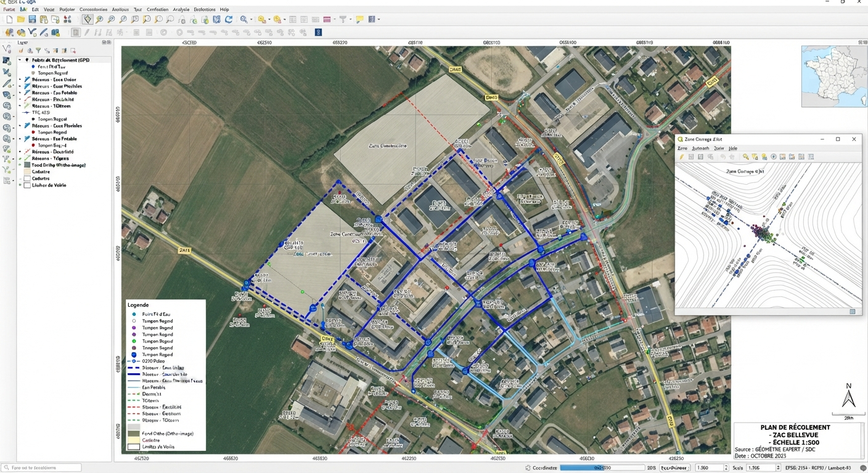This screenshot has height=473, width=868.
Task: Open the Projeter menu in main menu bar
Action: pyautogui.click(x=67, y=10)
